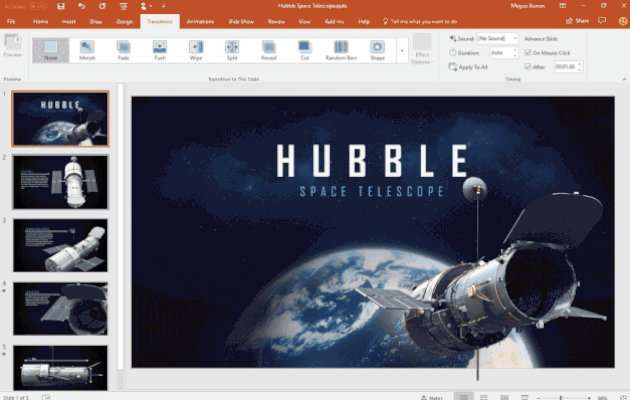Click Fit slide to window icon
Screen dimensions: 630x400
(x=622, y=398)
